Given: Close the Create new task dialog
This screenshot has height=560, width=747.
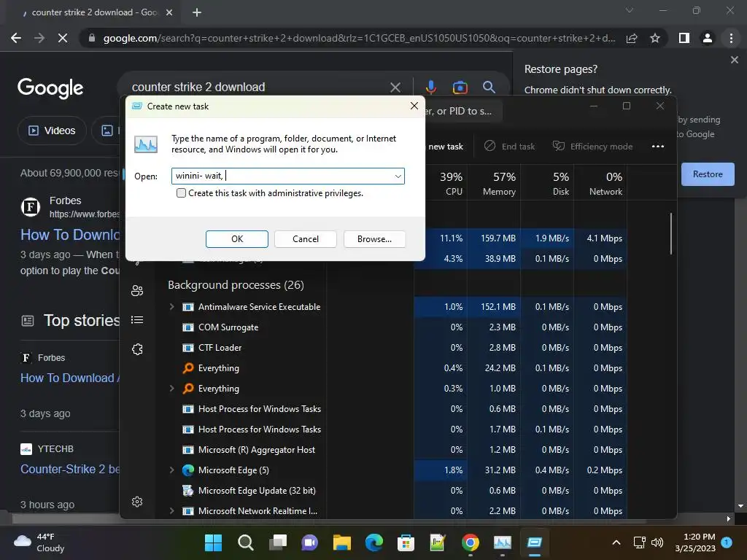Looking at the screenshot, I should coord(414,106).
